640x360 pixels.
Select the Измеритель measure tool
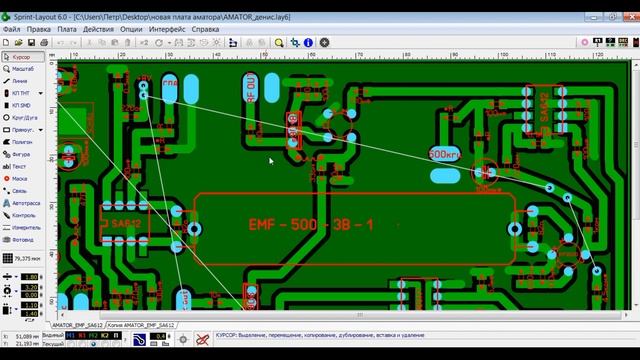point(23,227)
